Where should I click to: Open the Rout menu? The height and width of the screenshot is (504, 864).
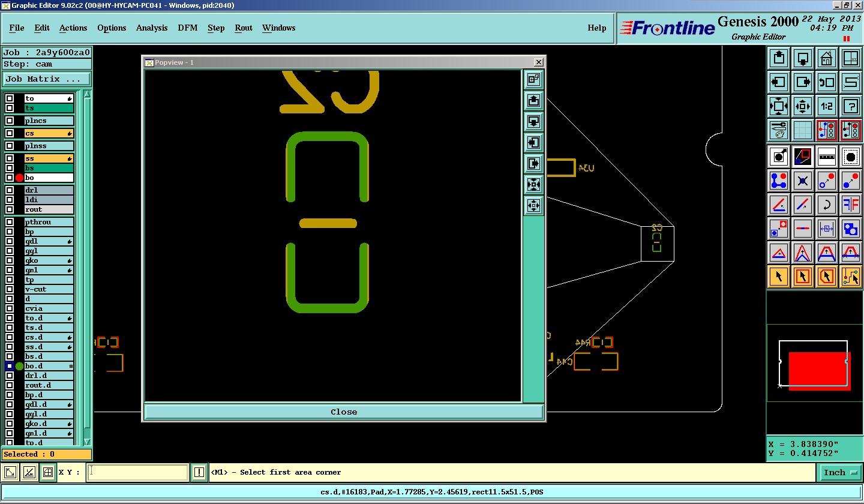[x=244, y=28]
